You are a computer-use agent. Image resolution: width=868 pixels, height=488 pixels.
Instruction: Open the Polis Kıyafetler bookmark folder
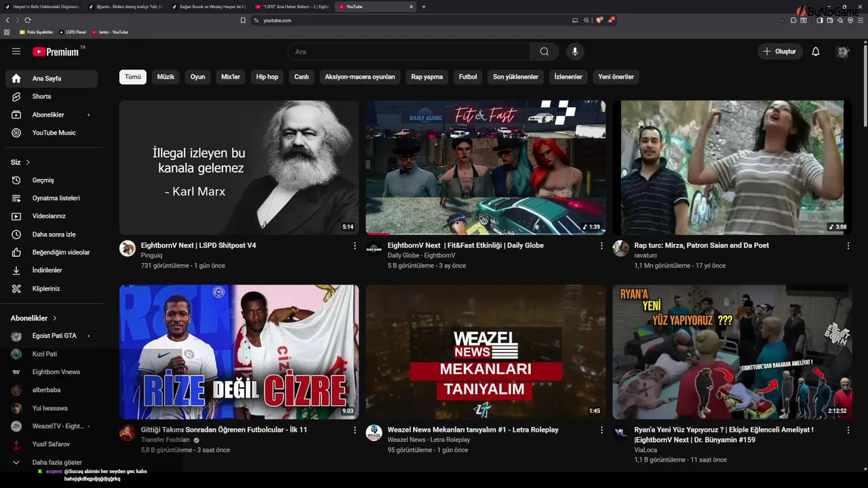36,32
